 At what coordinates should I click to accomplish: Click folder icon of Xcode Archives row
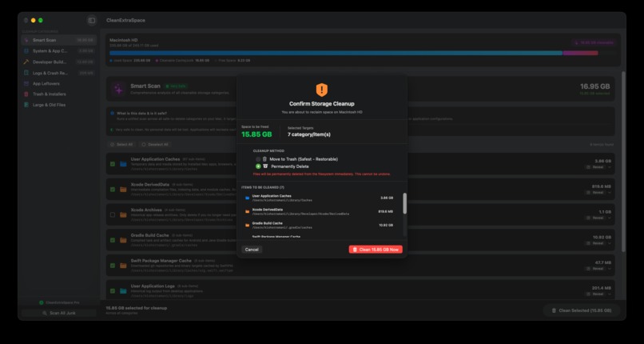point(123,215)
